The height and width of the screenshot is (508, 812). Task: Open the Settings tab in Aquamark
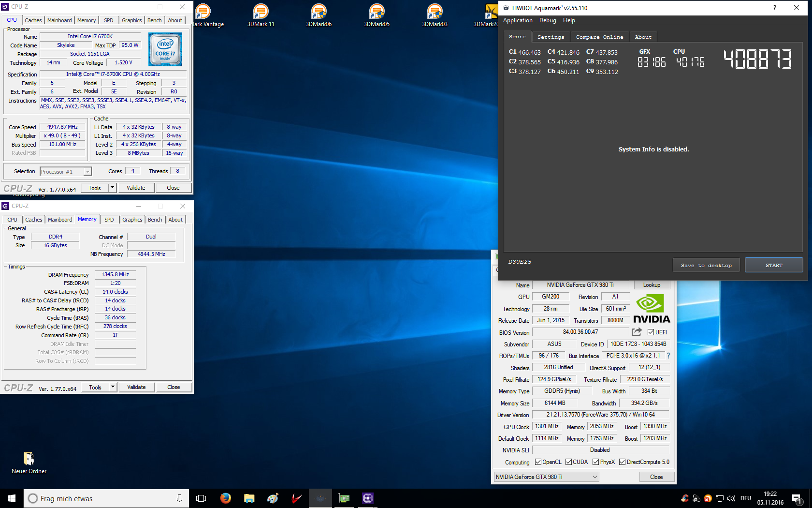click(551, 37)
